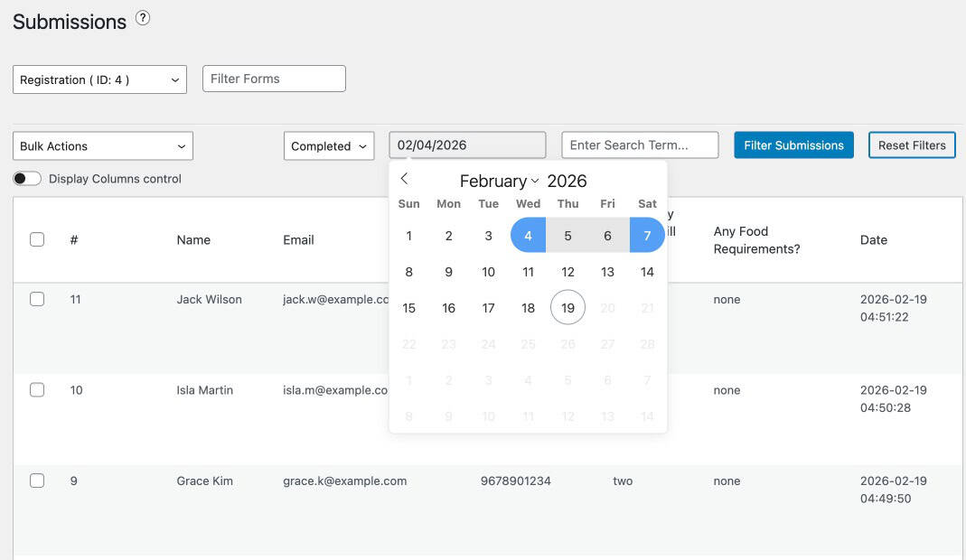Select February 17 in the calendar
The width and height of the screenshot is (966, 560).
click(489, 308)
